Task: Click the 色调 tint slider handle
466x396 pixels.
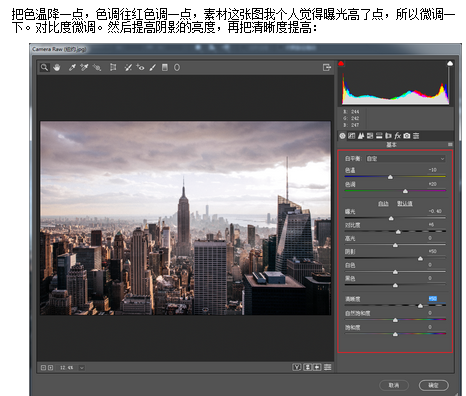Action: (405, 191)
